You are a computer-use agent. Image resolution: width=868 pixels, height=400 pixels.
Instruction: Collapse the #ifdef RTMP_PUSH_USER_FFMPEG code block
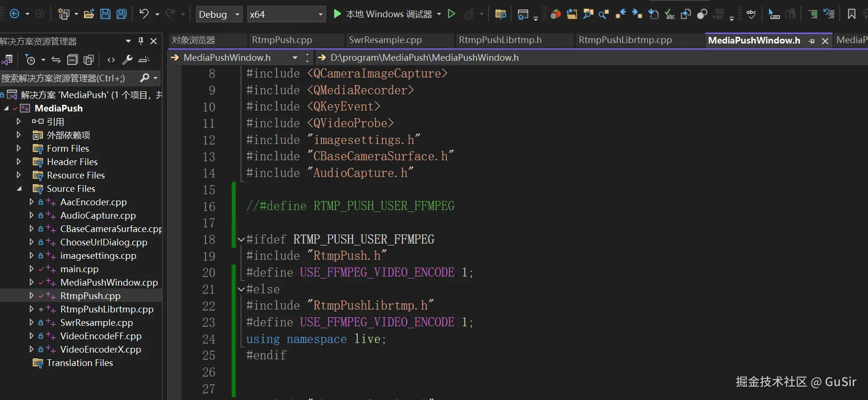tap(241, 239)
